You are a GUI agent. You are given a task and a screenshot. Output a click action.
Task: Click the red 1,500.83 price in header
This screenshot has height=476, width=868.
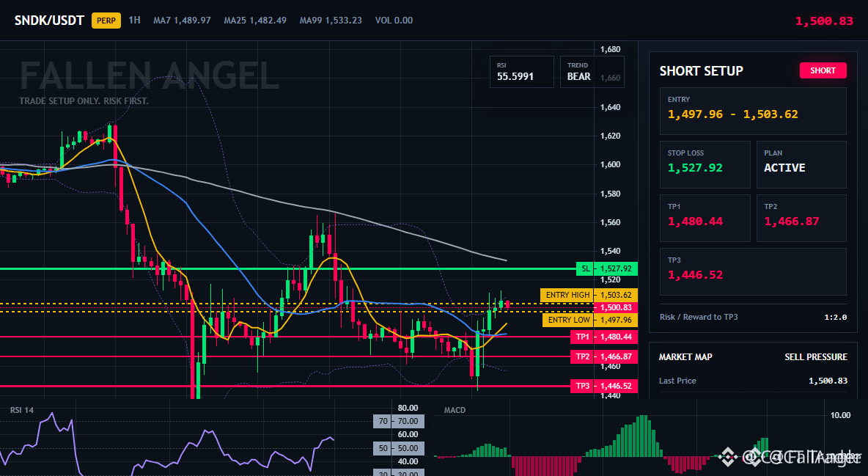tap(824, 21)
